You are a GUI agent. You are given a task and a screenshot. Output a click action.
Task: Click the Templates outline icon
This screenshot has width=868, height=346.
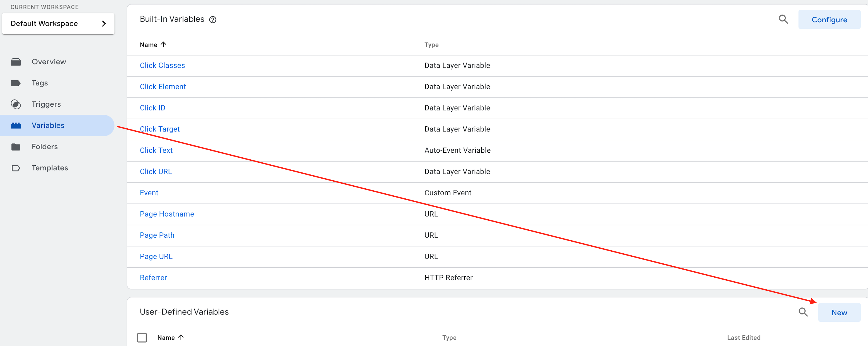coord(16,168)
